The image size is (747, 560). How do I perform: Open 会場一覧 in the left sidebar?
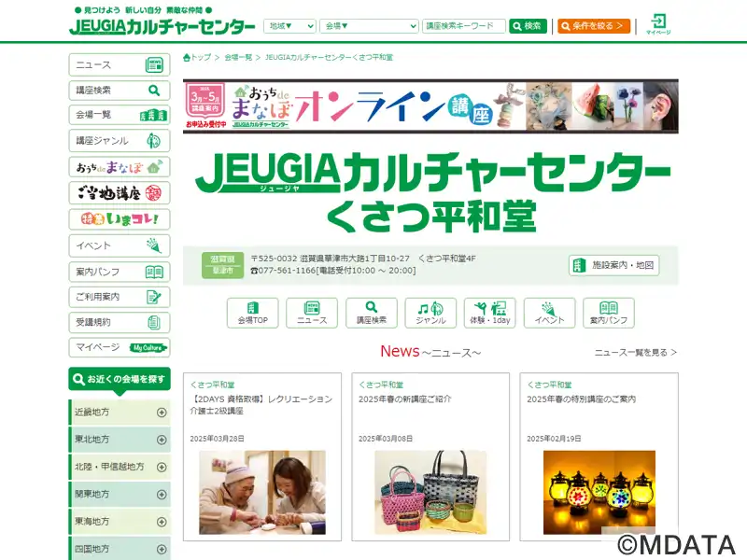tap(120, 115)
